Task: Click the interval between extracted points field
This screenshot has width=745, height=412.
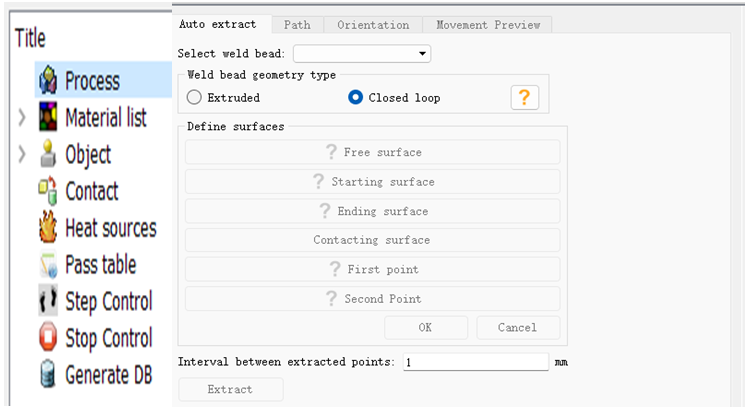Action: [476, 362]
